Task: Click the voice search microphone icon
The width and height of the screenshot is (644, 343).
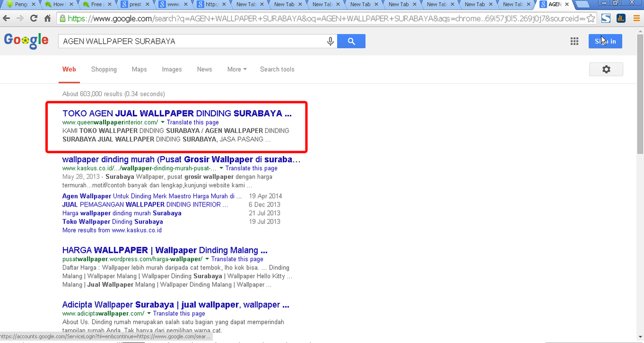Action: pos(330,41)
